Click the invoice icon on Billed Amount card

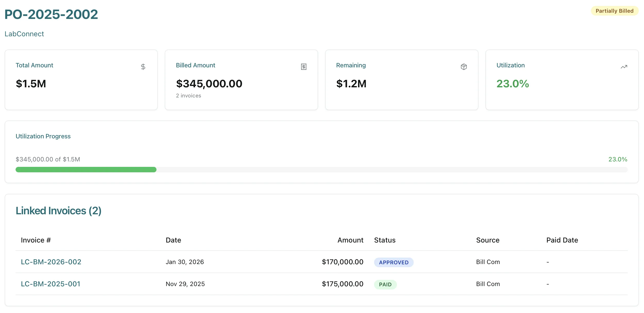(x=304, y=67)
